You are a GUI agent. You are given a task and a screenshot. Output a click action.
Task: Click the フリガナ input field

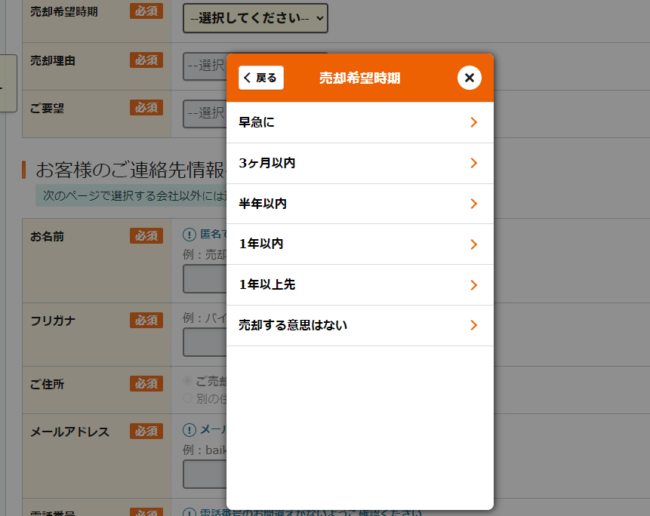tap(205, 342)
